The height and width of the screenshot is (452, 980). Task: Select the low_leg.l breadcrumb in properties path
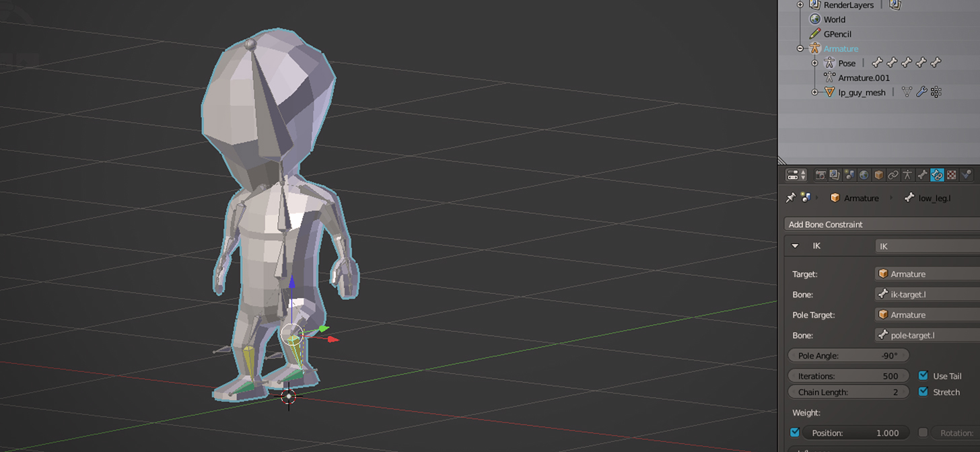point(934,198)
